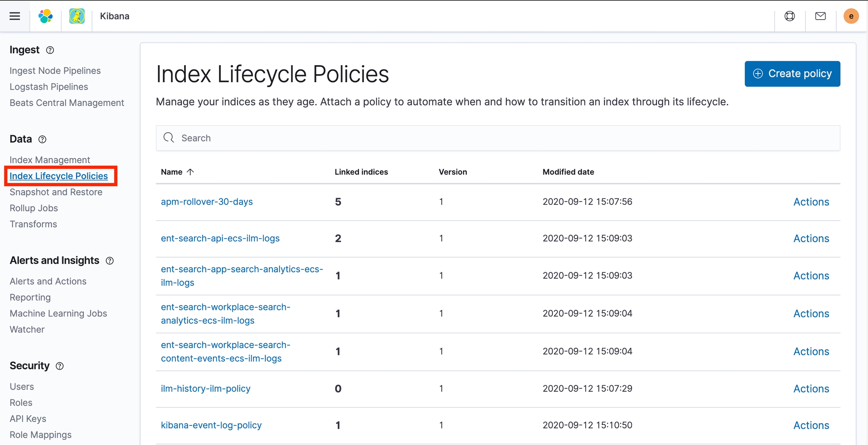
Task: Click the Security help icon
Action: point(60,366)
